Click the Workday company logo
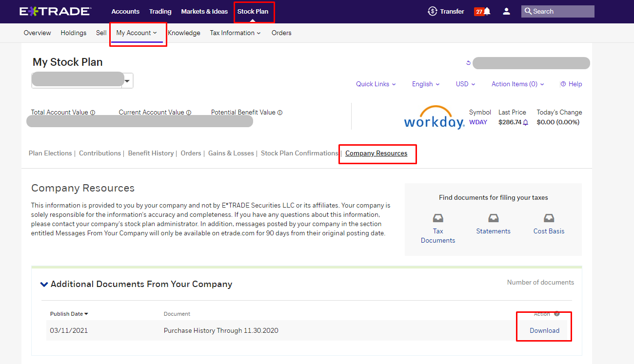 coord(434,117)
